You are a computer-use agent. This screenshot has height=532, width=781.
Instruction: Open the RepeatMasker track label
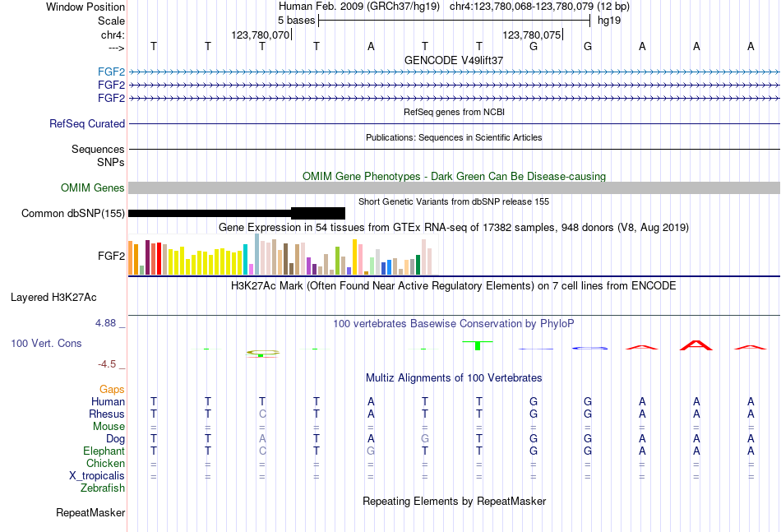90,512
